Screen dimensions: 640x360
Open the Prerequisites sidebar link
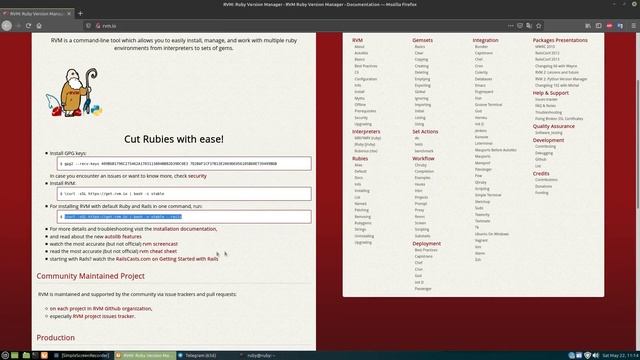click(x=365, y=111)
